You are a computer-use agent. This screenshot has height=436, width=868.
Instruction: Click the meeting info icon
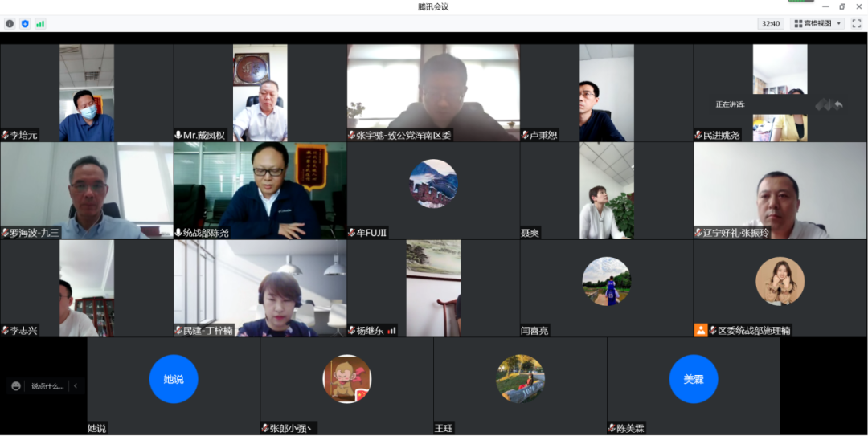(x=10, y=24)
